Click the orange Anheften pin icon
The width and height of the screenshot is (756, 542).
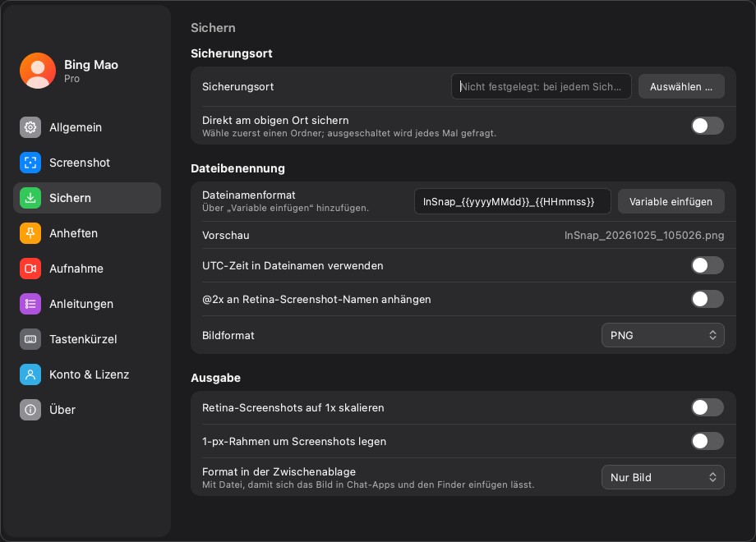(30, 233)
